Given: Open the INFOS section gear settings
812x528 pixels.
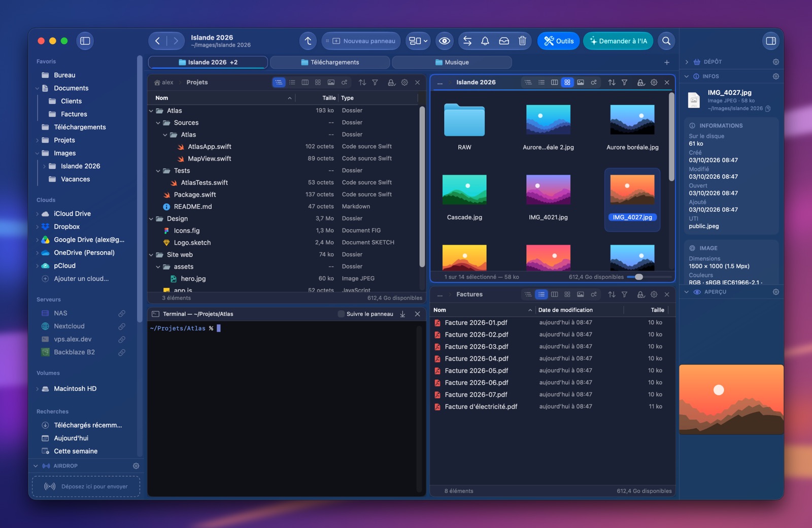Looking at the screenshot, I should click(775, 76).
